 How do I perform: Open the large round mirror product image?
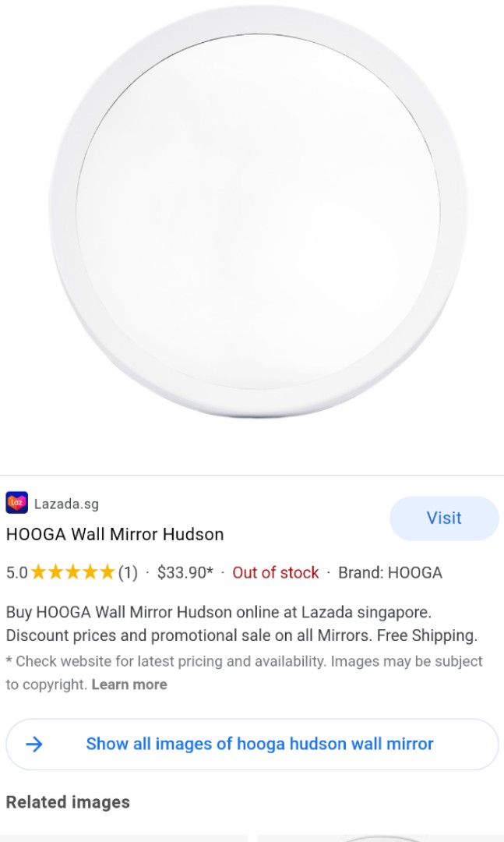258,211
